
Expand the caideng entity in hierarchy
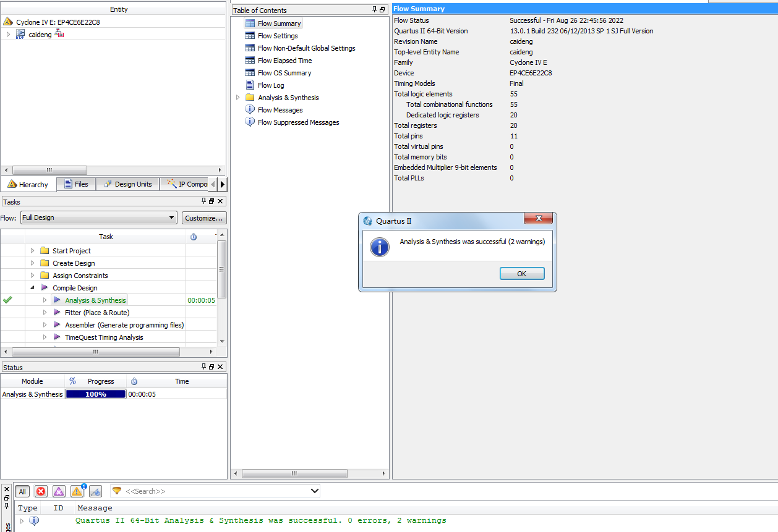8,35
